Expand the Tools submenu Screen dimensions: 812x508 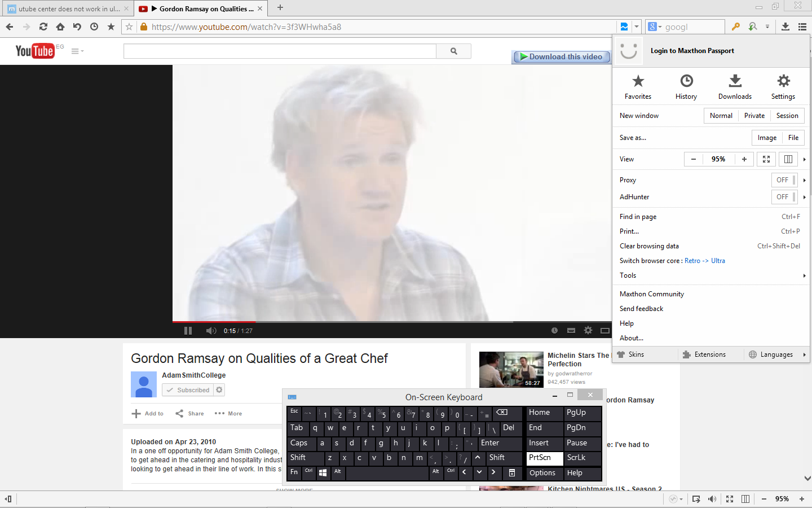(x=710, y=275)
